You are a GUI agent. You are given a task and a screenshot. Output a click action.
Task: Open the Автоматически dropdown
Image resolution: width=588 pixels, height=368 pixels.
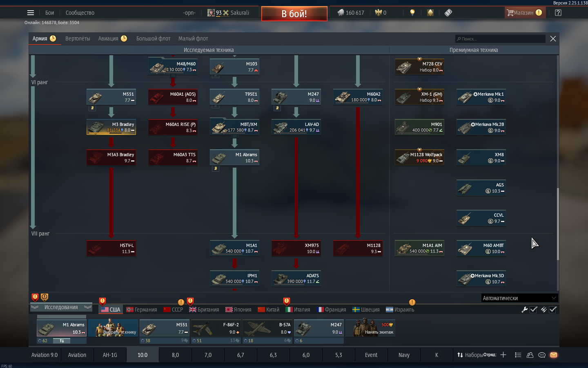(519, 298)
